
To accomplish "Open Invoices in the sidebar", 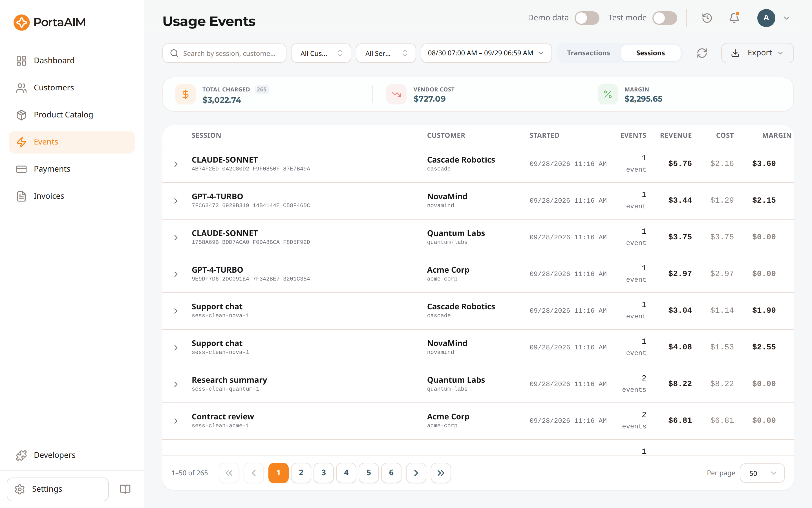I will tap(72, 196).
